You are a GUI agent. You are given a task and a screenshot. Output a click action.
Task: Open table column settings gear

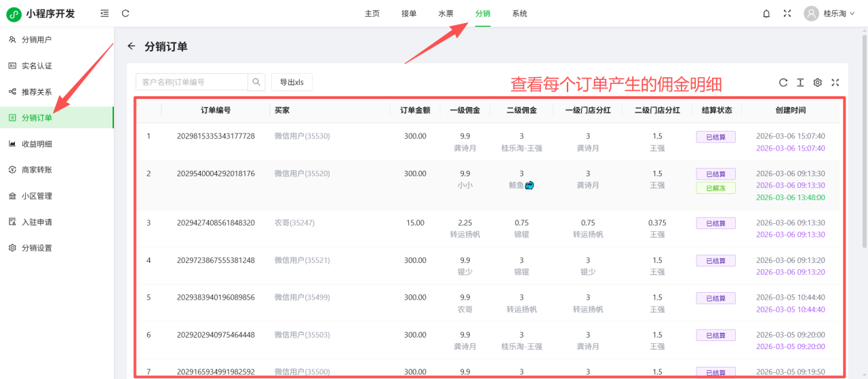click(818, 83)
